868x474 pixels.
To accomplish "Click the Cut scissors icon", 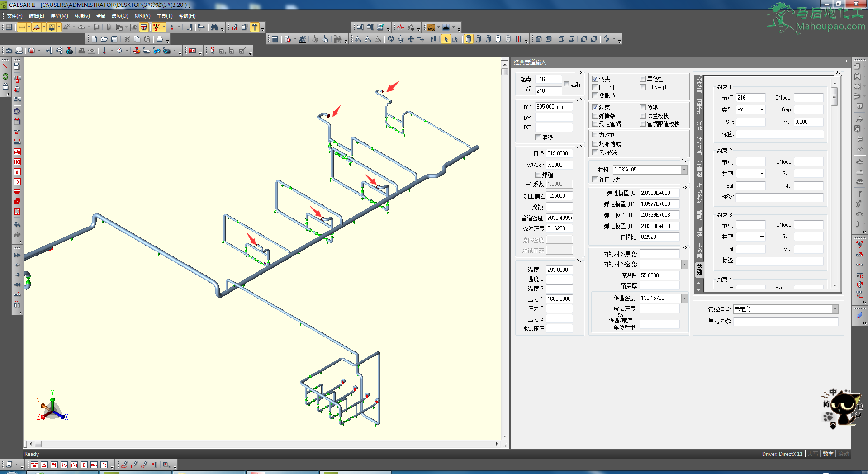I will [127, 39].
